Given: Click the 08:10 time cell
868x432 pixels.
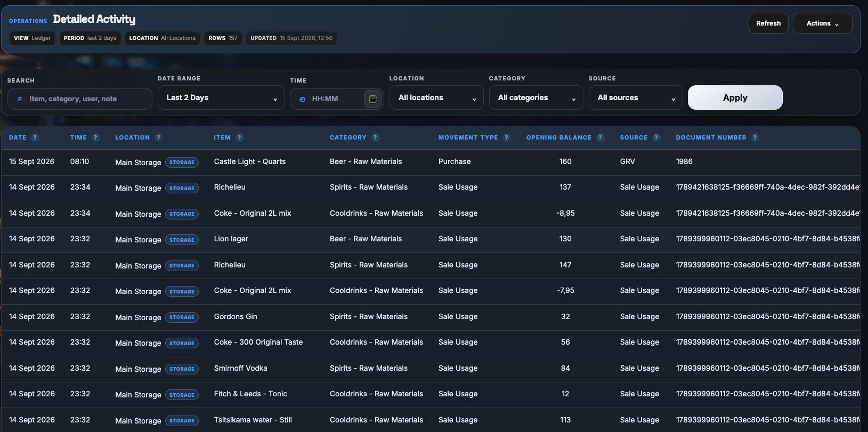Looking at the screenshot, I should 79,161.
